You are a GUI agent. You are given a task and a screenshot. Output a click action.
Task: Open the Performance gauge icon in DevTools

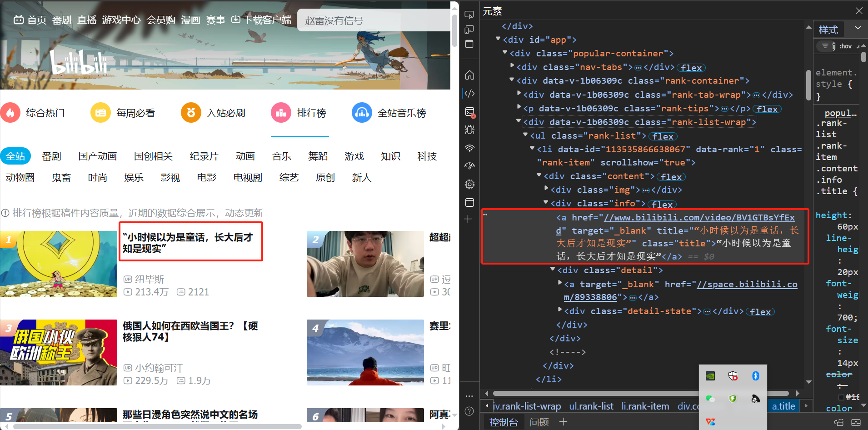click(x=469, y=166)
